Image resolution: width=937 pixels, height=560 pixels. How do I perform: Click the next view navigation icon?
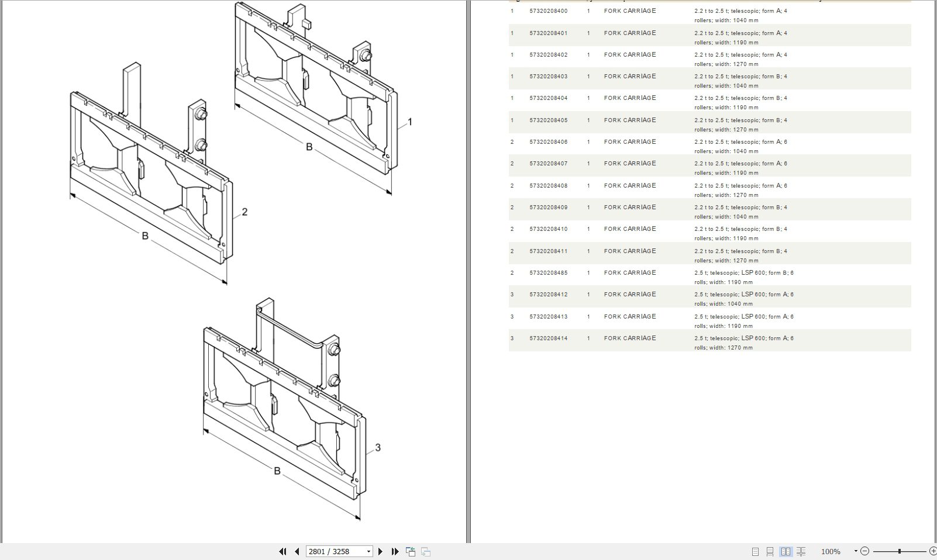tap(426, 551)
